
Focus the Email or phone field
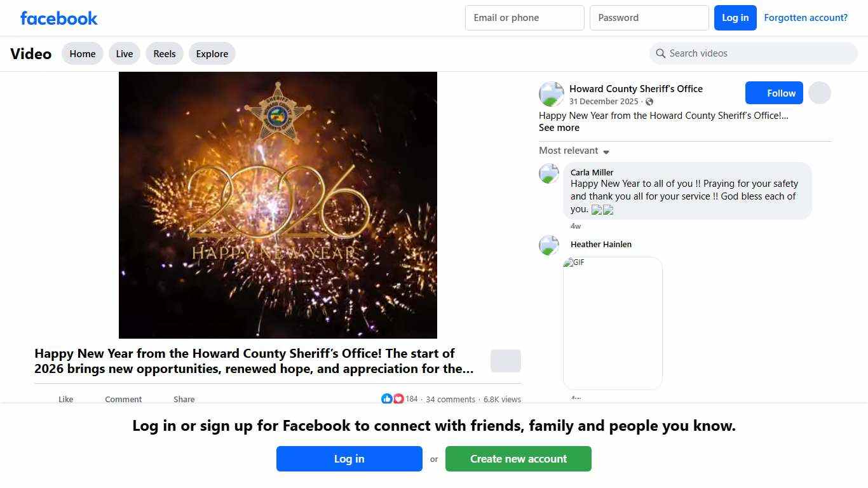pyautogui.click(x=525, y=18)
